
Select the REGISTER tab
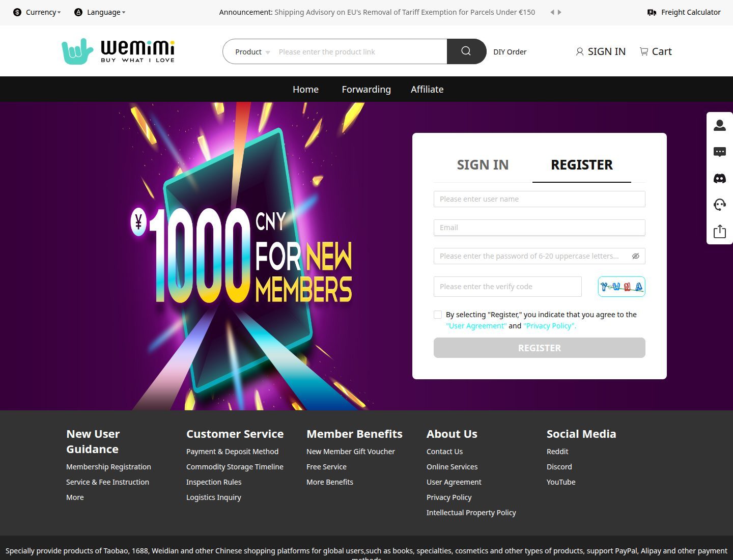582,165
